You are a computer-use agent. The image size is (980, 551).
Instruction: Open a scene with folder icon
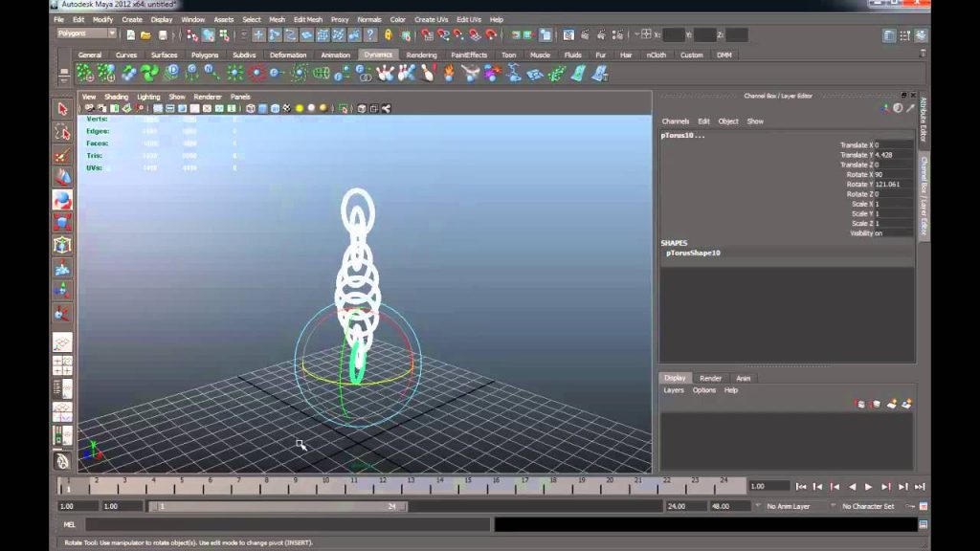tap(145, 35)
